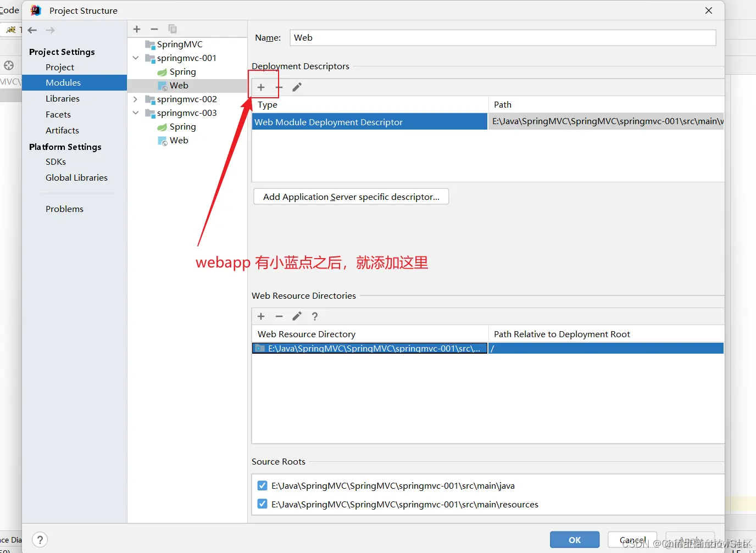Image resolution: width=756 pixels, height=553 pixels.
Task: Expand the springmvc-002 module node
Action: pyautogui.click(x=136, y=99)
